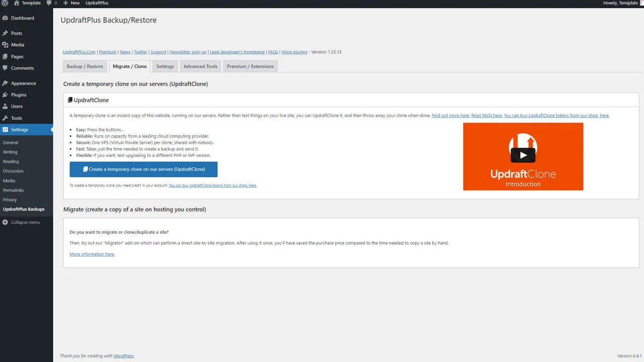Screen dimensions: 644x362
Task: Open the Premium / Extensions tab
Action: coord(251,66)
